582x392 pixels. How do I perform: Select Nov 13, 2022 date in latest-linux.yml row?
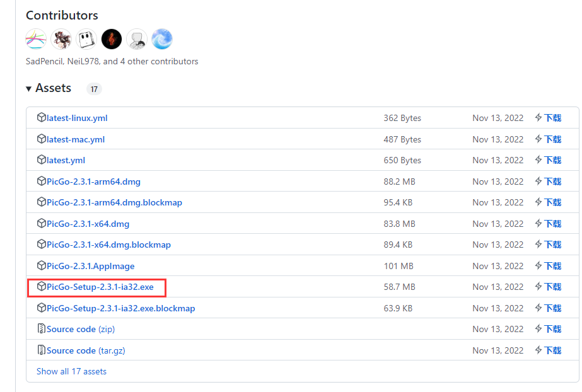tap(498, 118)
